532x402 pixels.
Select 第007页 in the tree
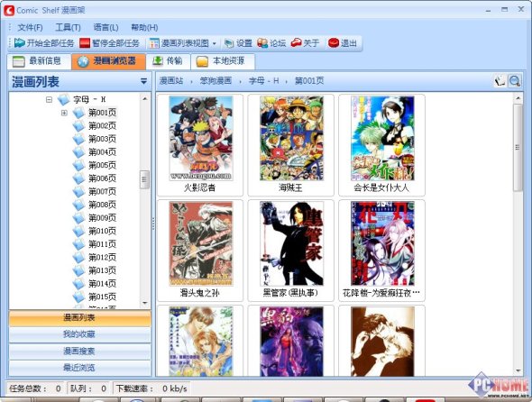(102, 192)
